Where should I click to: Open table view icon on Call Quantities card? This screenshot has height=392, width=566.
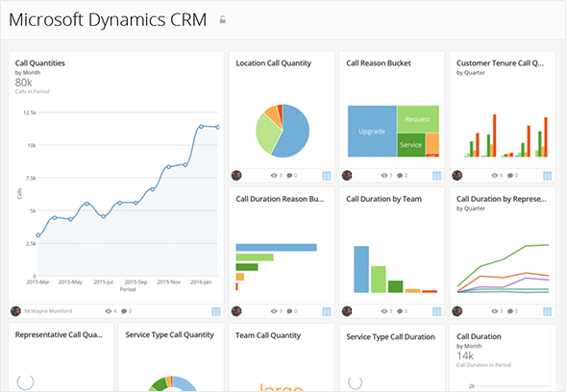pyautogui.click(x=216, y=311)
